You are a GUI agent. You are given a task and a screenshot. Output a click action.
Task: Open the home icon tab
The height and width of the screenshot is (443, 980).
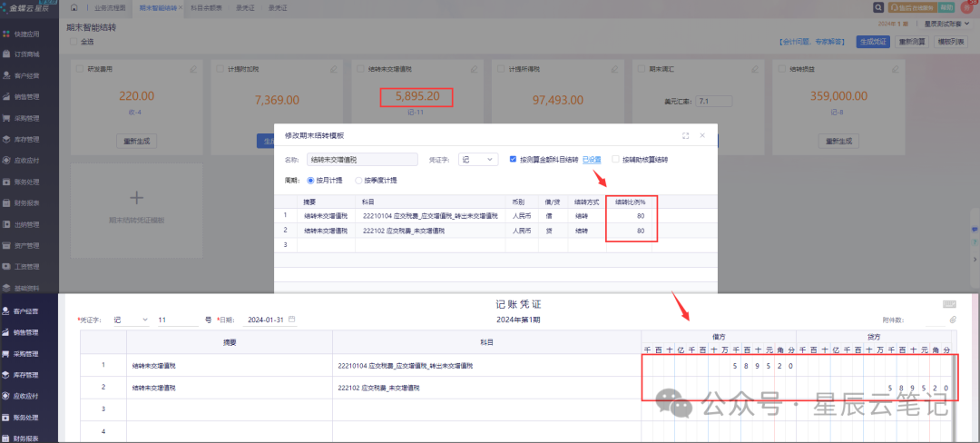[x=75, y=7]
